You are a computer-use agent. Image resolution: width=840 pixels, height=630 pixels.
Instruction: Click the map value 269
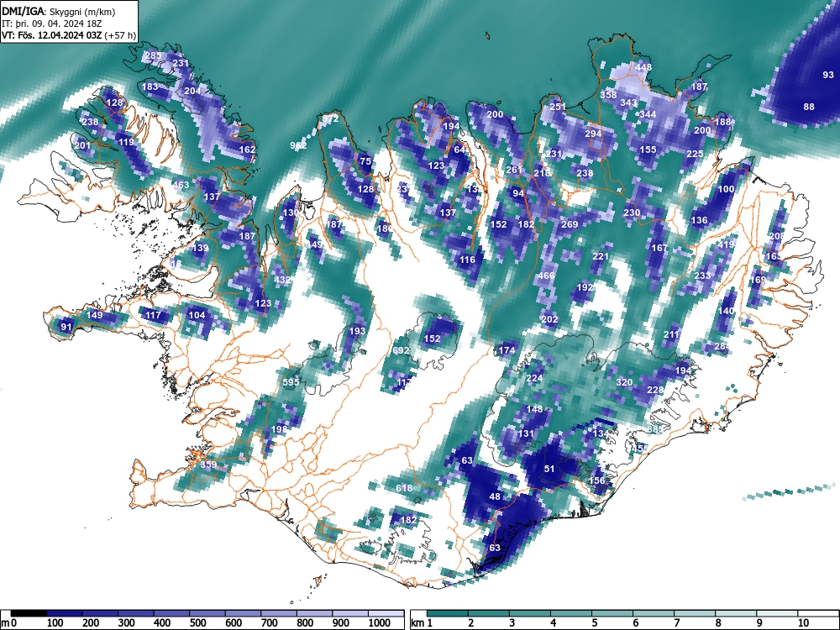pyautogui.click(x=570, y=224)
